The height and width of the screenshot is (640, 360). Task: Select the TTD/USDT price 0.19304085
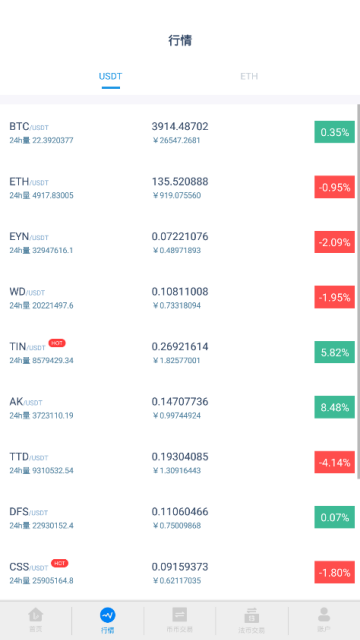point(180,457)
